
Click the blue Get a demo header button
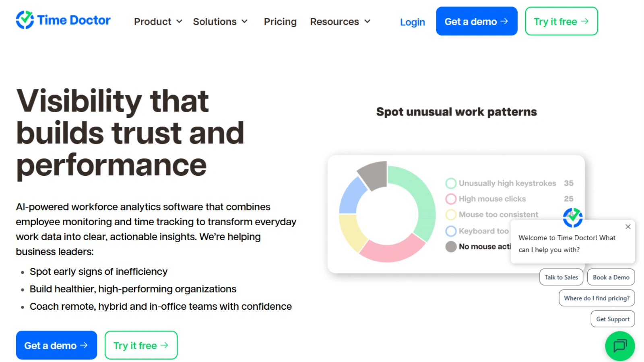pos(477,21)
